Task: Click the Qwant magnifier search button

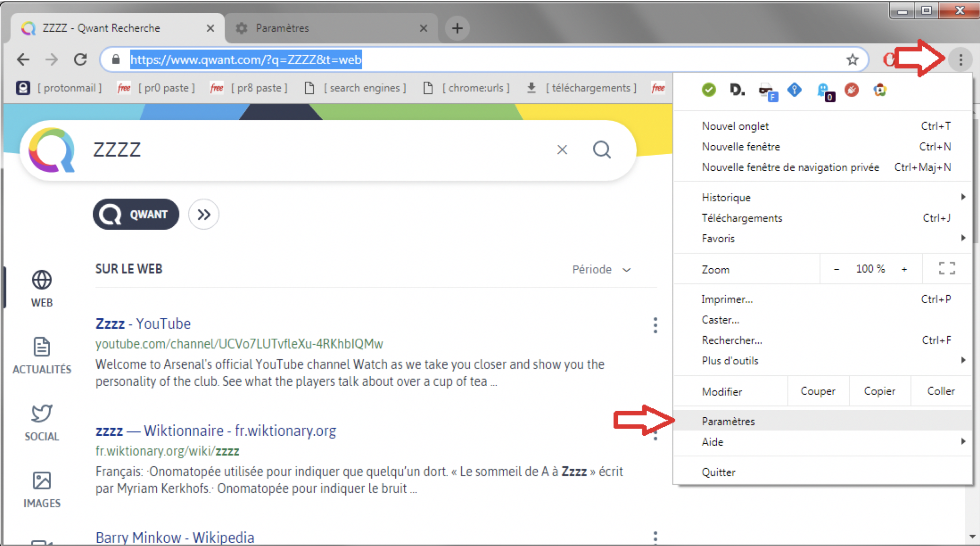Action: pos(602,150)
